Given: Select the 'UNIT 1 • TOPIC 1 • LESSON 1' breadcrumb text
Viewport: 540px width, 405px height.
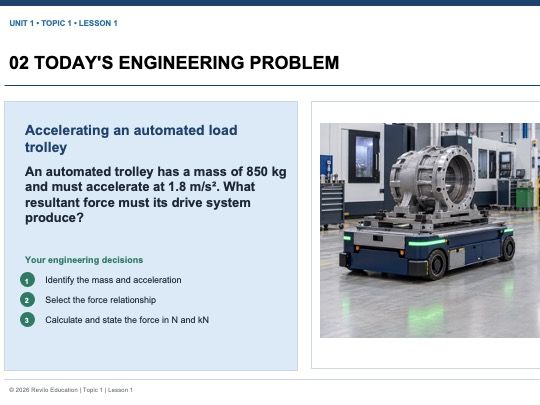Looking at the screenshot, I should pos(63,23).
